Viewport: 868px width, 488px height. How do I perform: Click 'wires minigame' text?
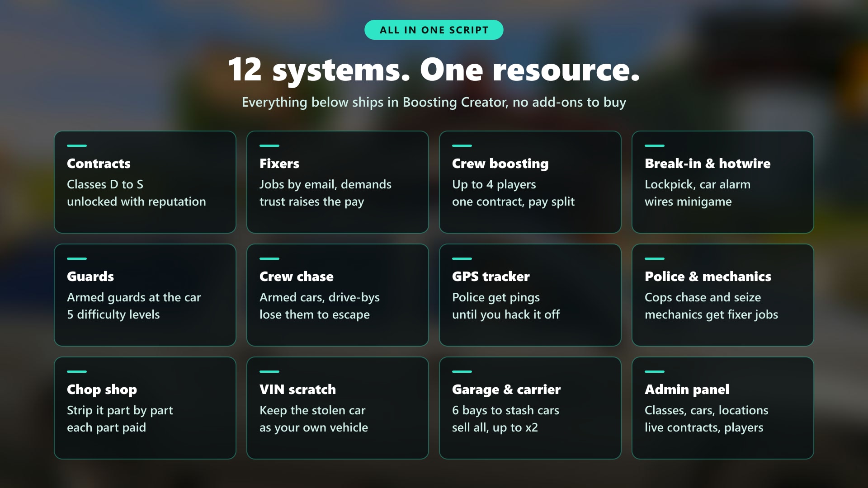(688, 202)
